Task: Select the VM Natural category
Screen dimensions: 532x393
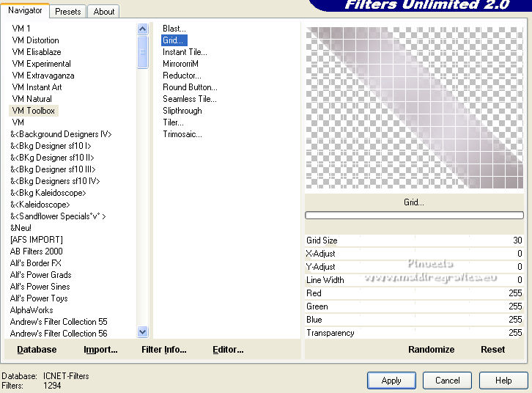Action: [32, 99]
